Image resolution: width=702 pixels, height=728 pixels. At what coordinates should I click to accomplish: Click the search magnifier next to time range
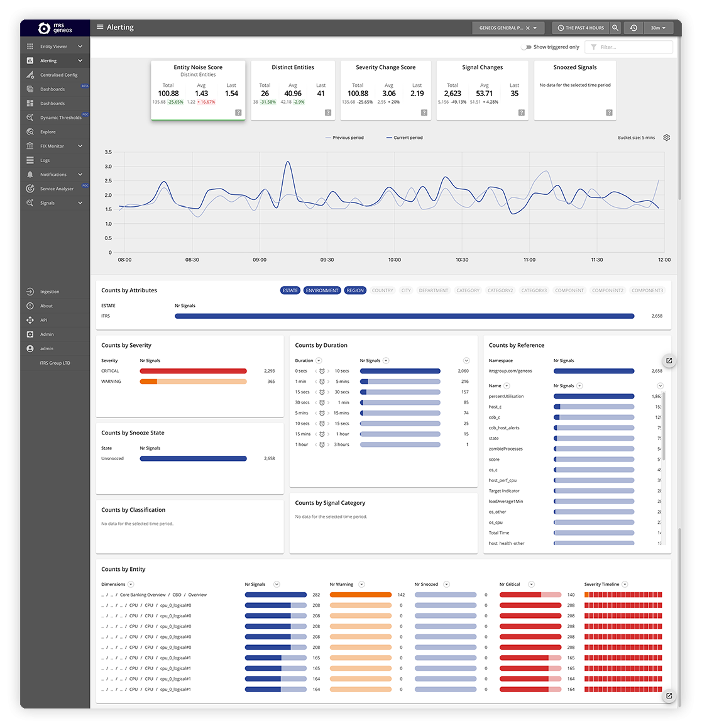pos(615,28)
